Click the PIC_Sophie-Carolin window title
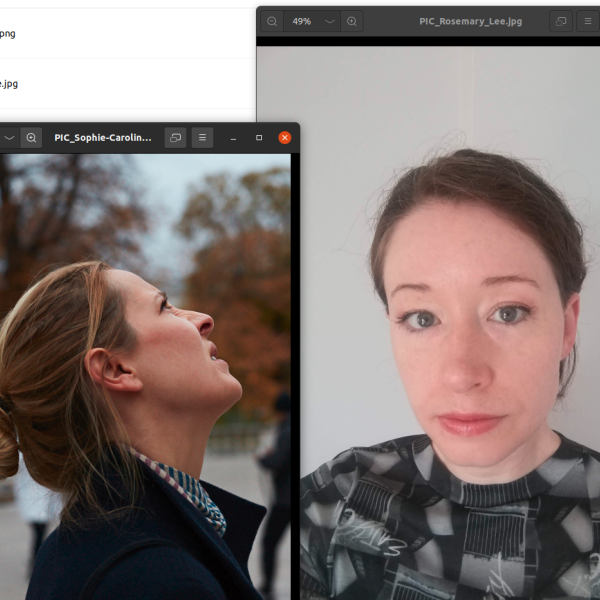The width and height of the screenshot is (600, 600). click(x=103, y=138)
